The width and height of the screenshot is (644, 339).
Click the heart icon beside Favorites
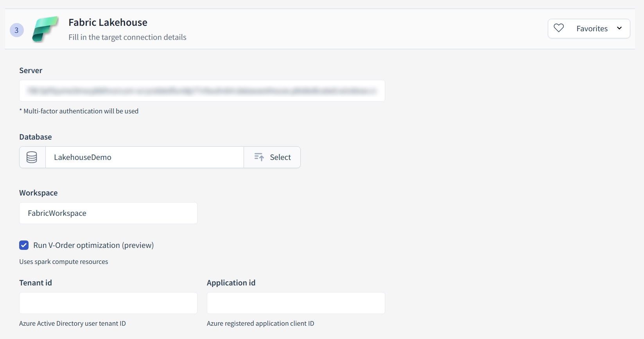pyautogui.click(x=559, y=28)
